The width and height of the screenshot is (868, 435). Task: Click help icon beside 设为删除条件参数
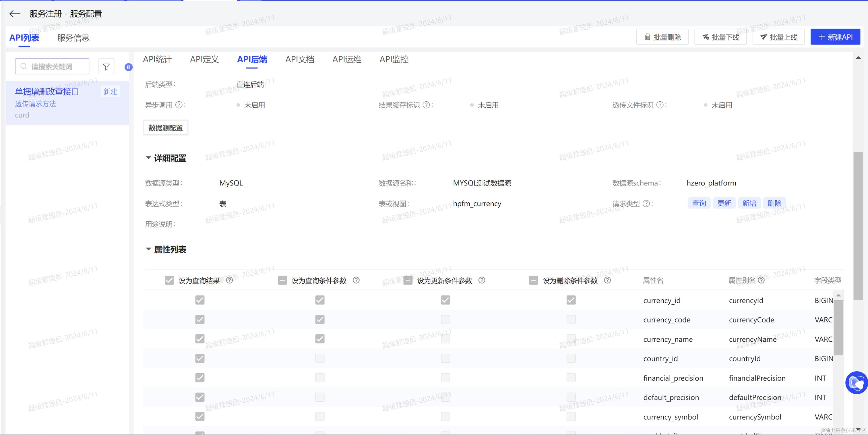(607, 280)
